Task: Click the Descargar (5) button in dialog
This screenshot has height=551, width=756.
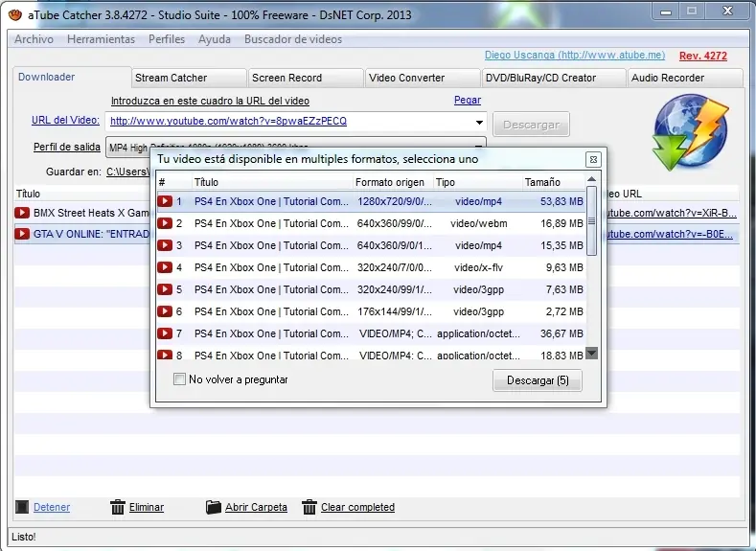Action: point(538,380)
